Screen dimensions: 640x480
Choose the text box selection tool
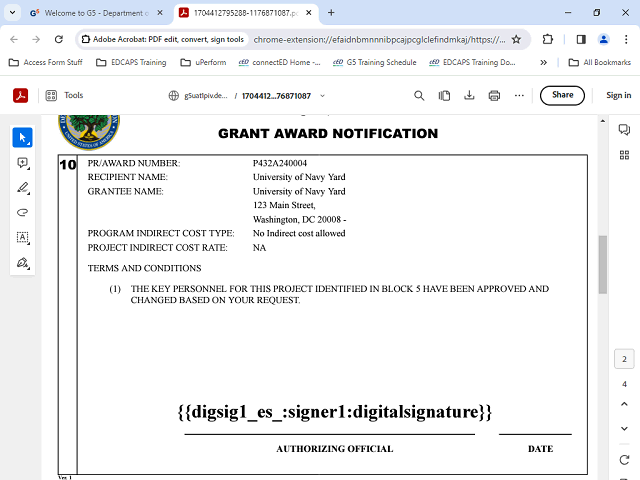coord(22,238)
